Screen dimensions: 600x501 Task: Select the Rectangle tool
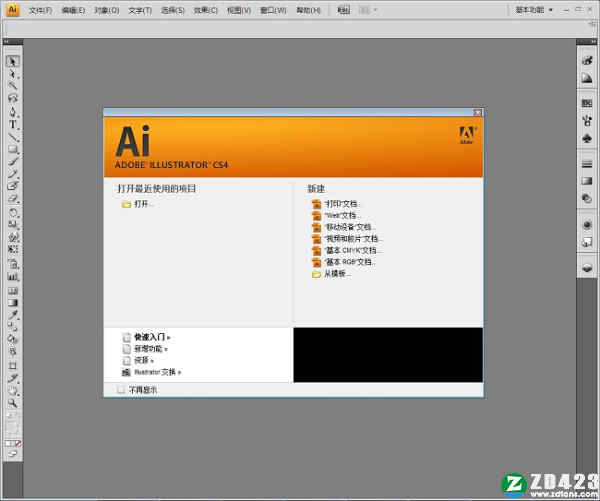[x=13, y=149]
